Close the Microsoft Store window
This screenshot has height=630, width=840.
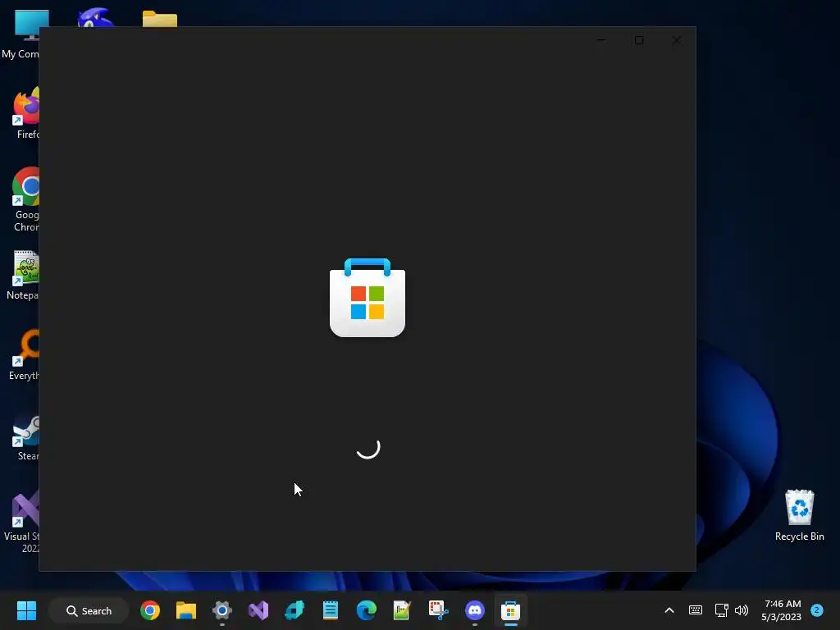(x=677, y=40)
